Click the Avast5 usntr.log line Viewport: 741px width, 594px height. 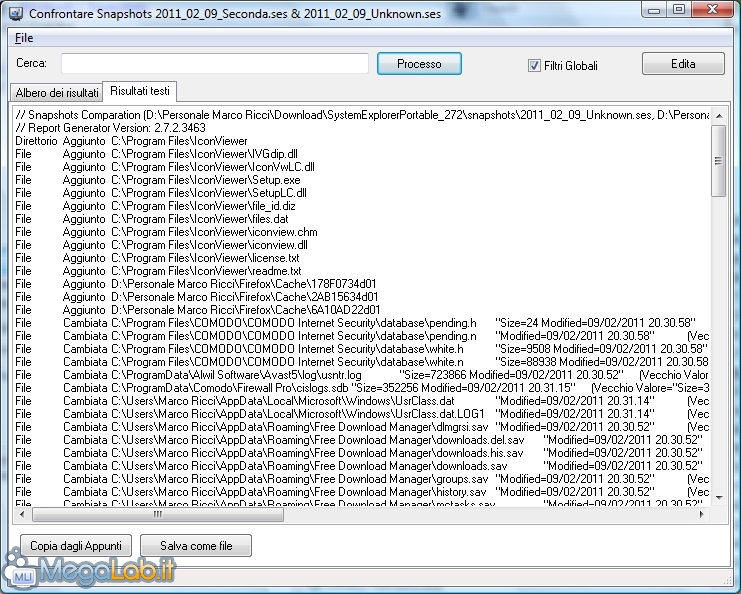pos(362,375)
